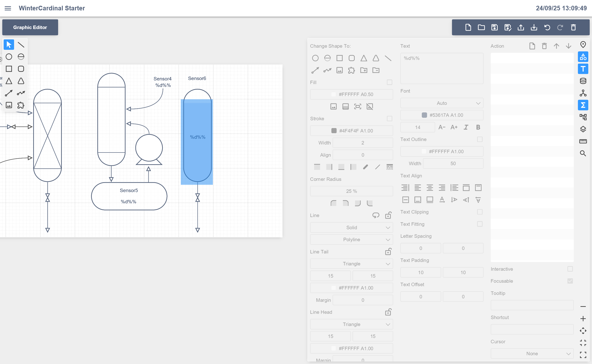Open the database icon in sidebar
The width and height of the screenshot is (592, 364).
(583, 81)
